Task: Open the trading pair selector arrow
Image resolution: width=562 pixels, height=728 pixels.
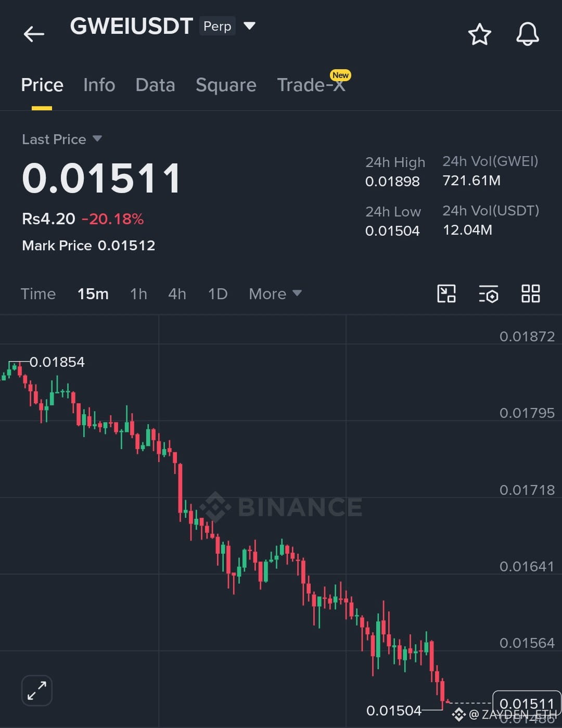Action: [249, 26]
